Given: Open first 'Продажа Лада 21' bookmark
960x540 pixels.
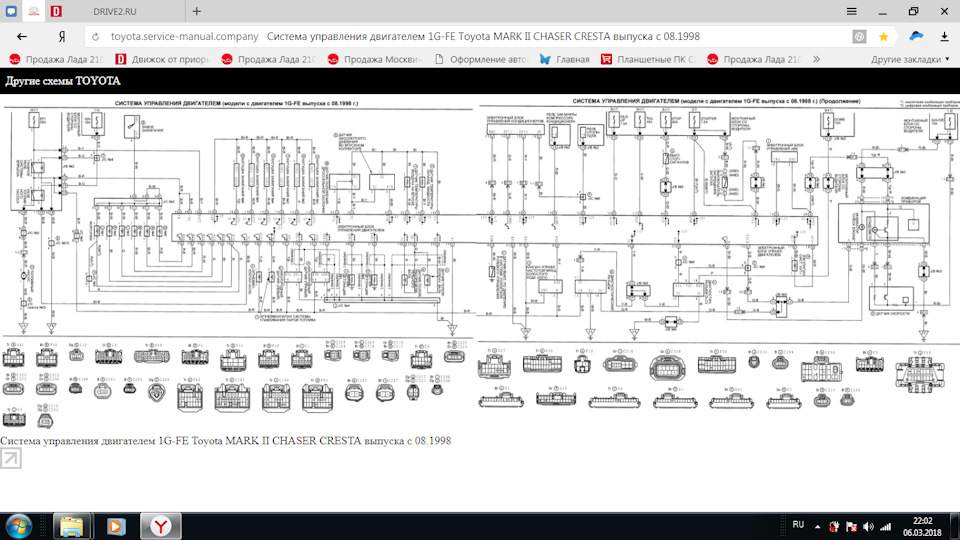Looking at the screenshot, I should (x=56, y=59).
